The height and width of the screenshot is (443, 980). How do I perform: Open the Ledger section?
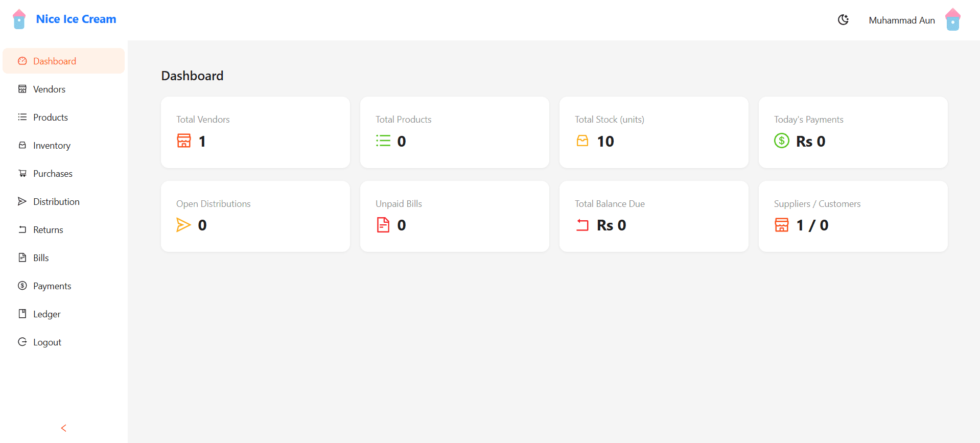(x=46, y=314)
